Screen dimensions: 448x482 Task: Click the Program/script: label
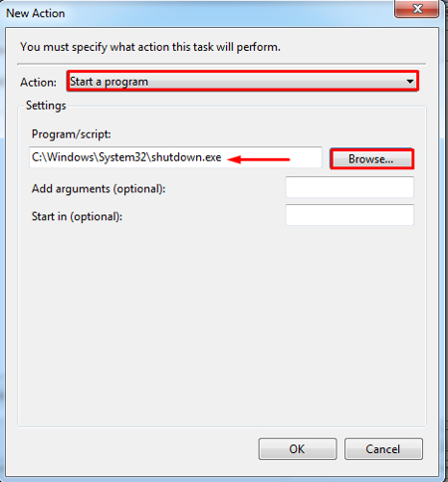(71, 134)
